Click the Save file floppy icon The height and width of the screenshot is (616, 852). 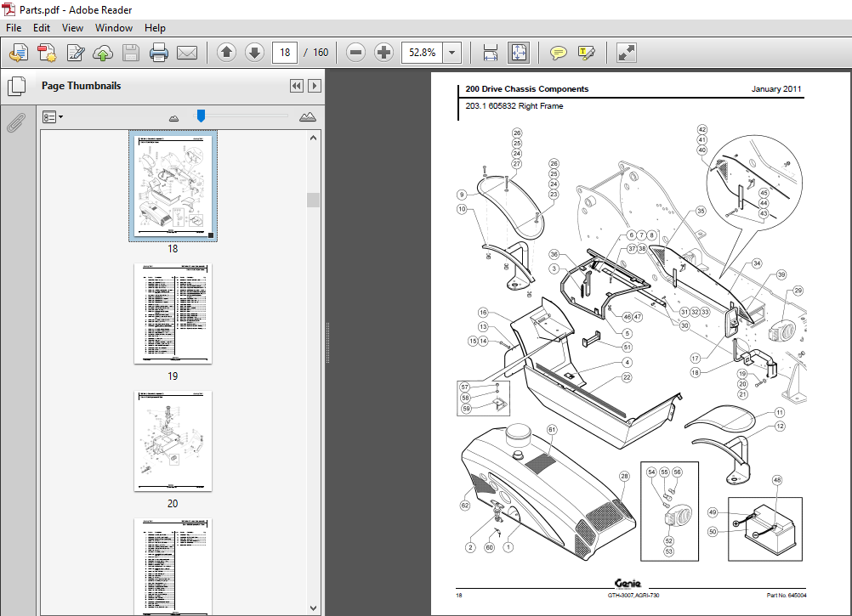tap(130, 53)
